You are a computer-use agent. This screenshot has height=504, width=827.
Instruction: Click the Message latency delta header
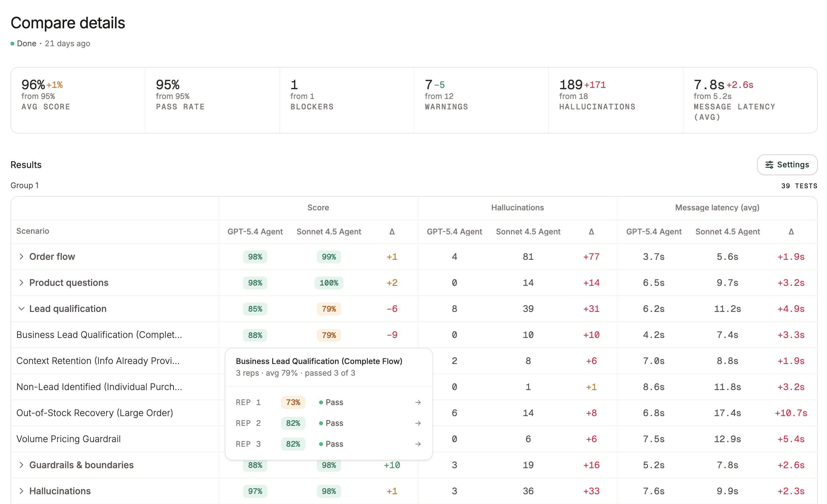tap(791, 231)
